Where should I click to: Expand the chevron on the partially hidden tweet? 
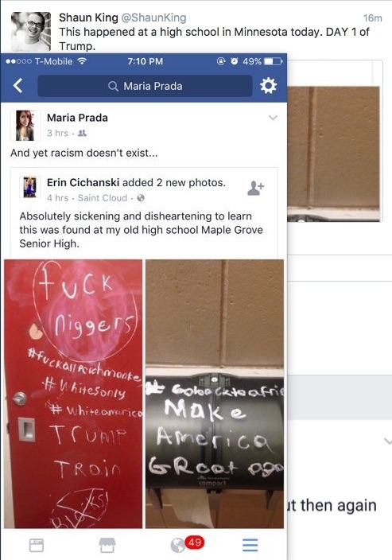388,441
